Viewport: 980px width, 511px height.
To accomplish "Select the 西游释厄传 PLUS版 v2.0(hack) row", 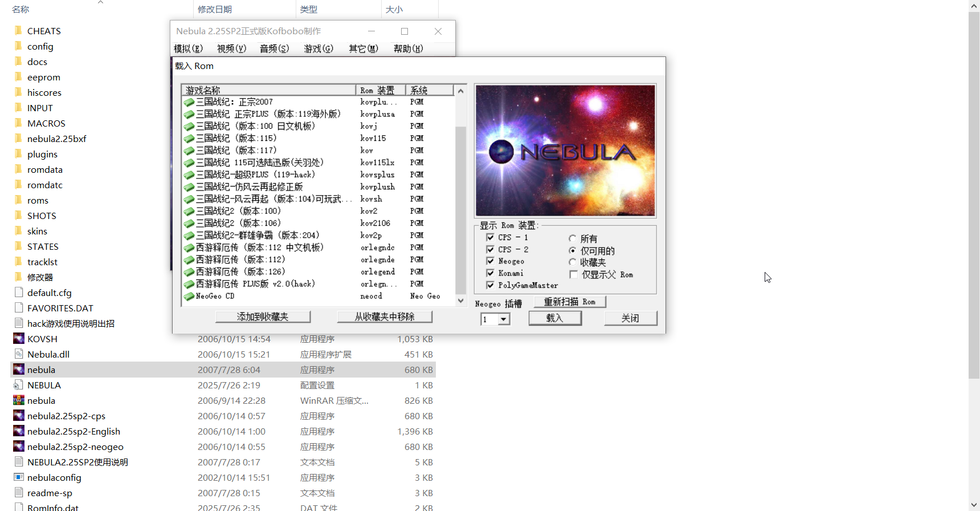I will tap(318, 284).
